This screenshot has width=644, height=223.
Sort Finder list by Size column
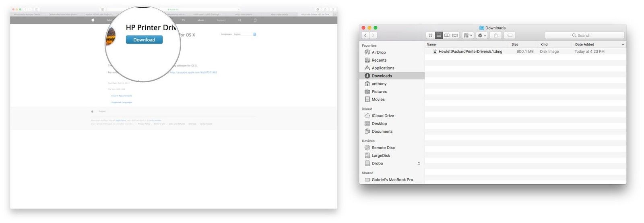[522, 44]
